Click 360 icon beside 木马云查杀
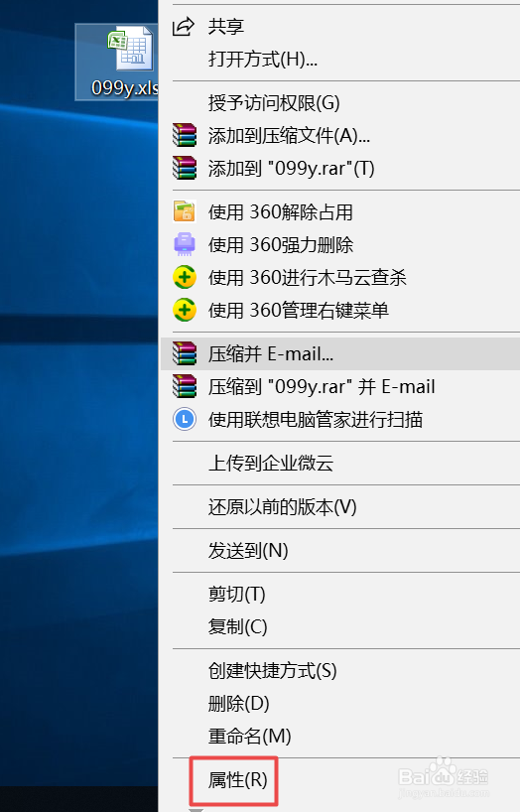The height and width of the screenshot is (812, 520). point(185,277)
